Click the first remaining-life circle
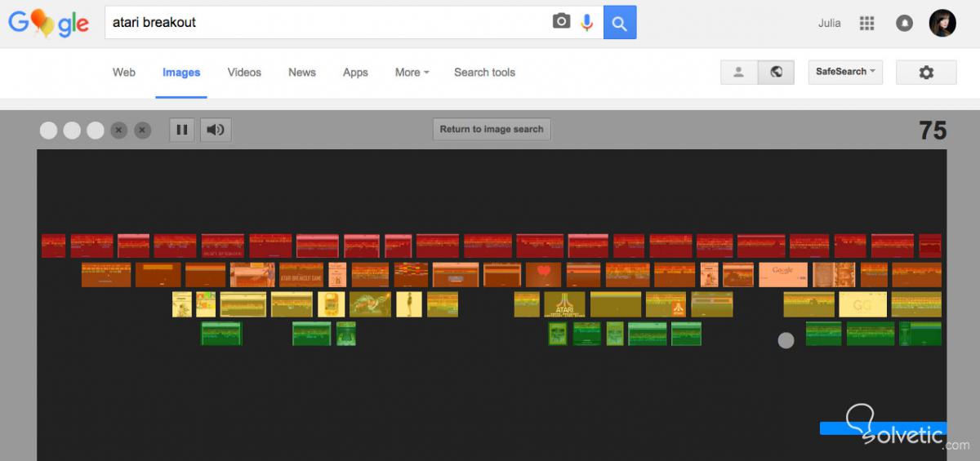This screenshot has height=461, width=980. [48, 130]
